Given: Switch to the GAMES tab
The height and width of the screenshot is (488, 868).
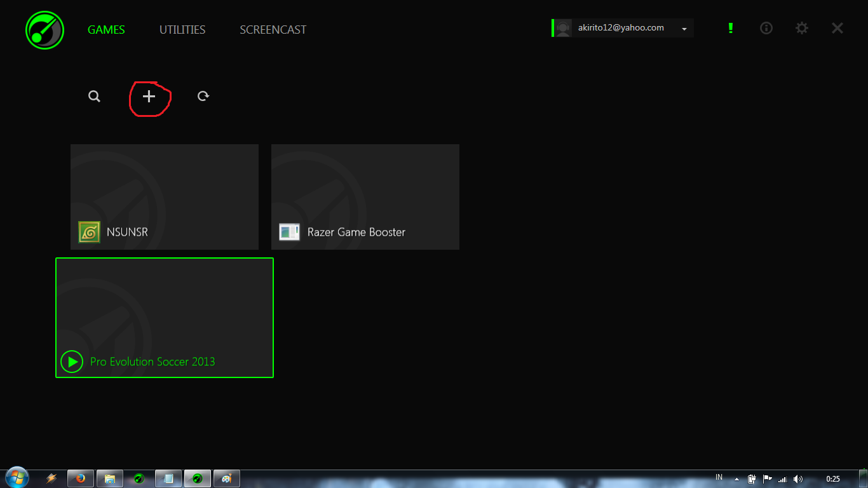Looking at the screenshot, I should (106, 30).
